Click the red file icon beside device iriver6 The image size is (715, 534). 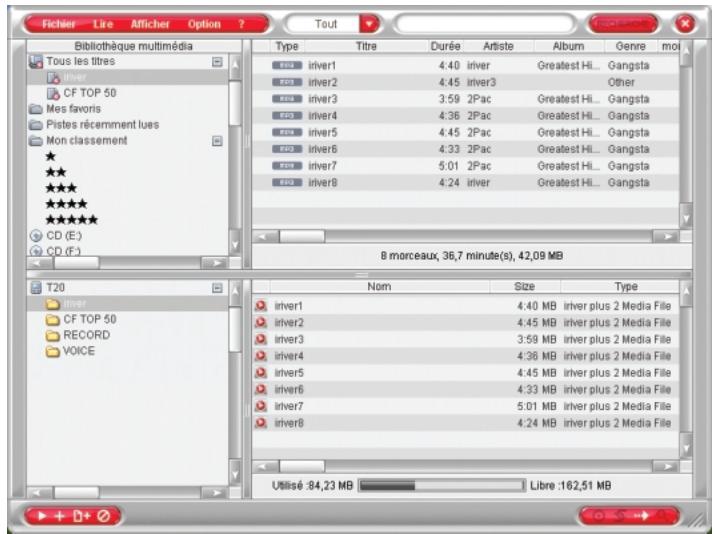point(261,389)
